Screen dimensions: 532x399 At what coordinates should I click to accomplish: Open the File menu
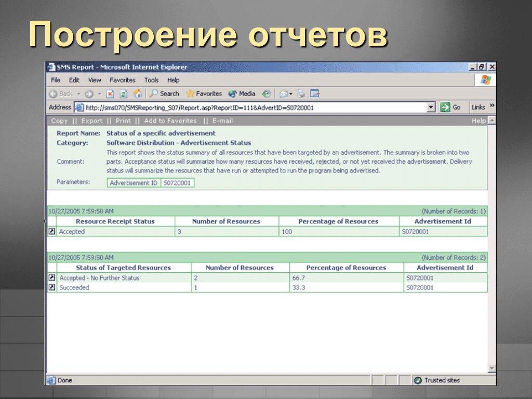pyautogui.click(x=56, y=80)
